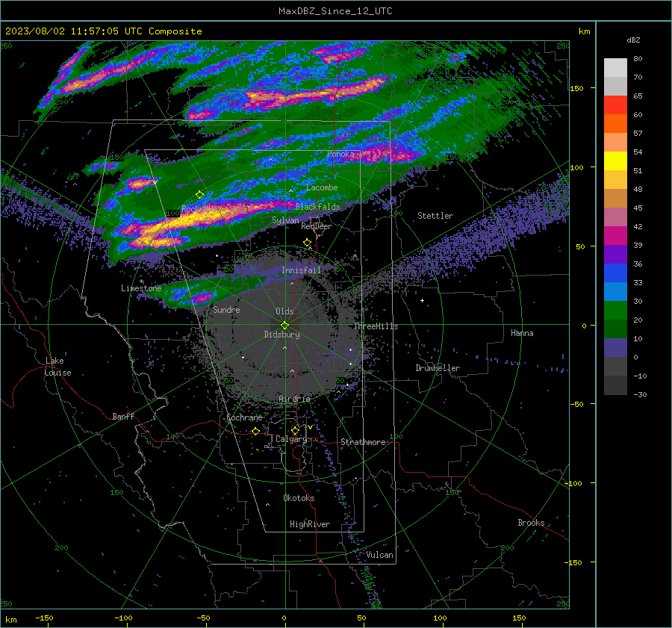Click the Cochrane label
Screen dimensions: 672x628
click(244, 417)
